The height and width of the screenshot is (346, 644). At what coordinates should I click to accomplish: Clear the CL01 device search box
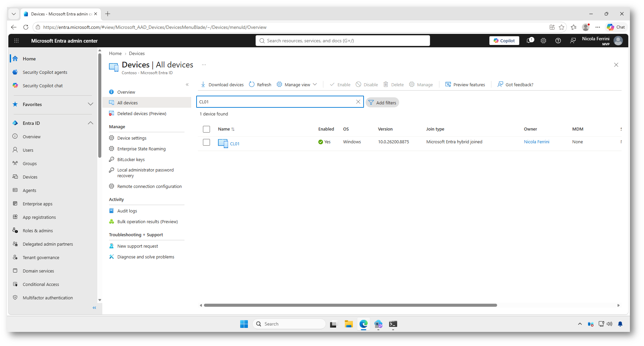coord(358,102)
